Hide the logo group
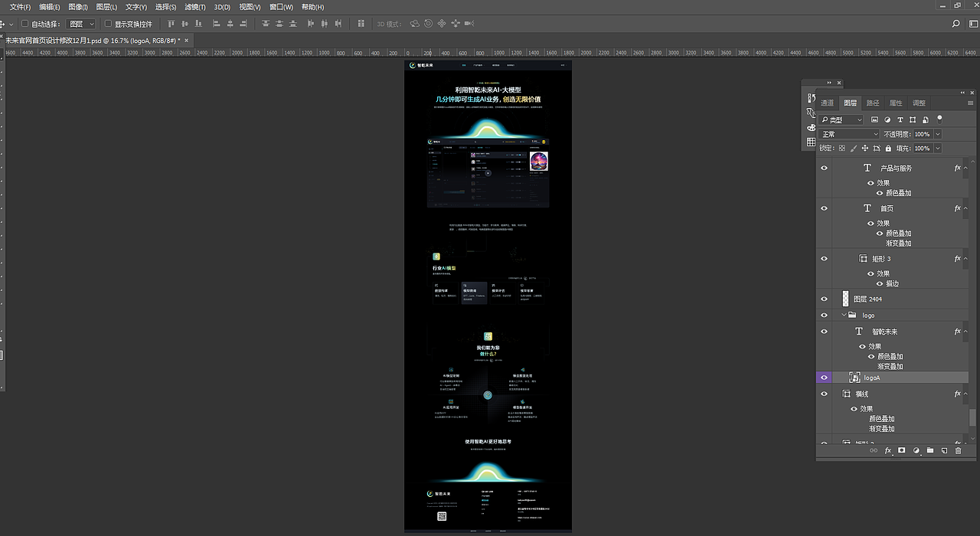The height and width of the screenshot is (536, 980). point(825,315)
